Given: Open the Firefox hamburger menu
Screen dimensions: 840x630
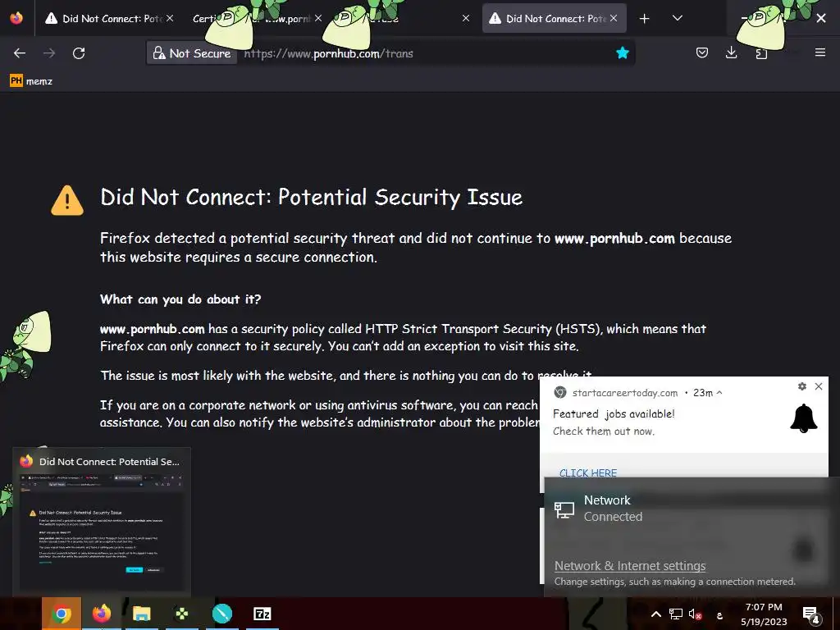Looking at the screenshot, I should (819, 52).
